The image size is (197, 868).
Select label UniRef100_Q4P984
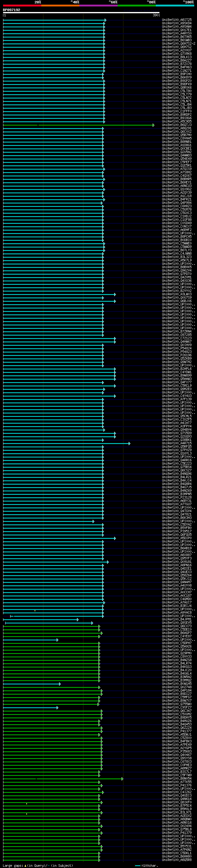[x=177, y=203]
